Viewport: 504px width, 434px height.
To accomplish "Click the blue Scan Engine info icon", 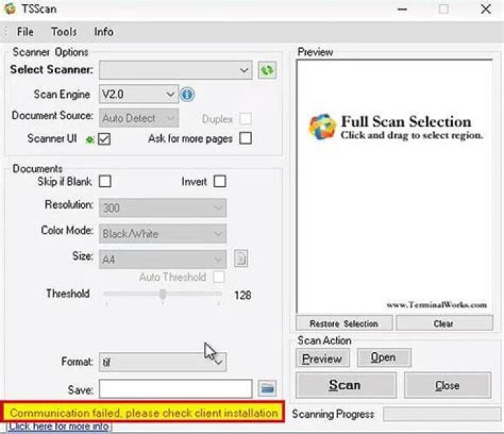I will pos(188,94).
